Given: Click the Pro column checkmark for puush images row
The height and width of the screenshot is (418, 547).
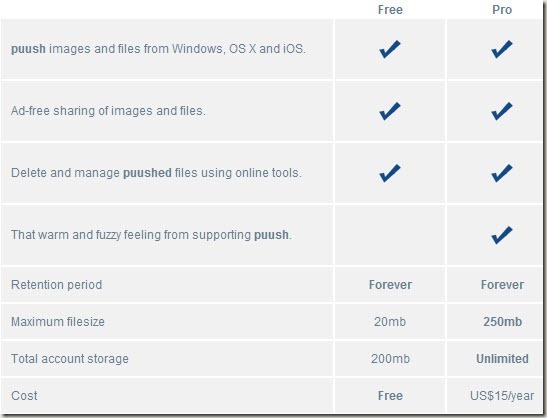Looking at the screenshot, I should click(502, 49).
